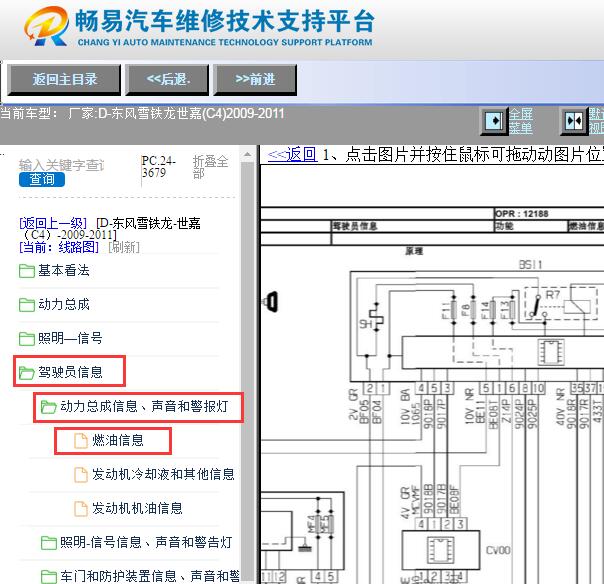Viewport: 604px width, 584px height.
Task: Click the folder icon beside 基本看法
Action: pyautogui.click(x=27, y=271)
